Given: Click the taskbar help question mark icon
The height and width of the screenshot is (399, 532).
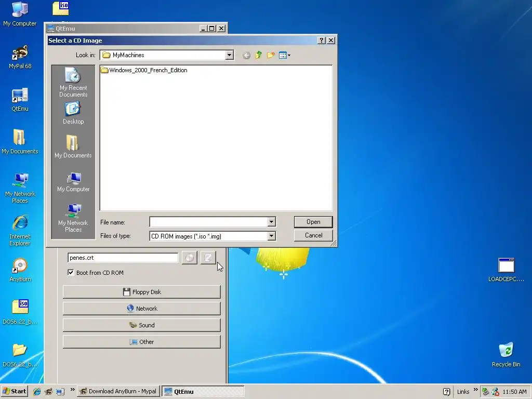Looking at the screenshot, I should click(x=446, y=392).
